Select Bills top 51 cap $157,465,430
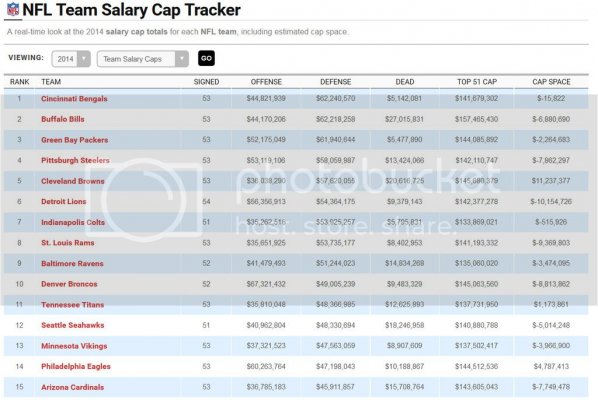This screenshot has width=598, height=400. pyautogui.click(x=476, y=119)
